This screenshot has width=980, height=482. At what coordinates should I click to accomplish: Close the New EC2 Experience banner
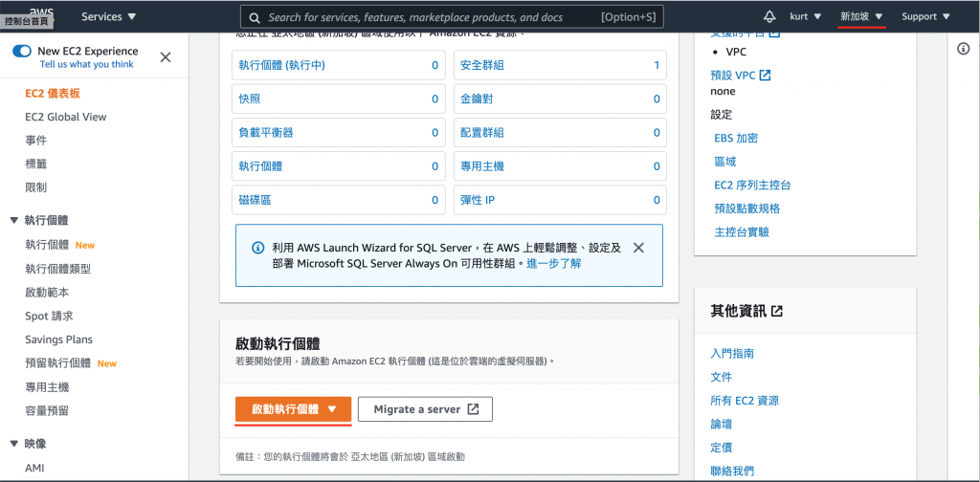pos(166,57)
